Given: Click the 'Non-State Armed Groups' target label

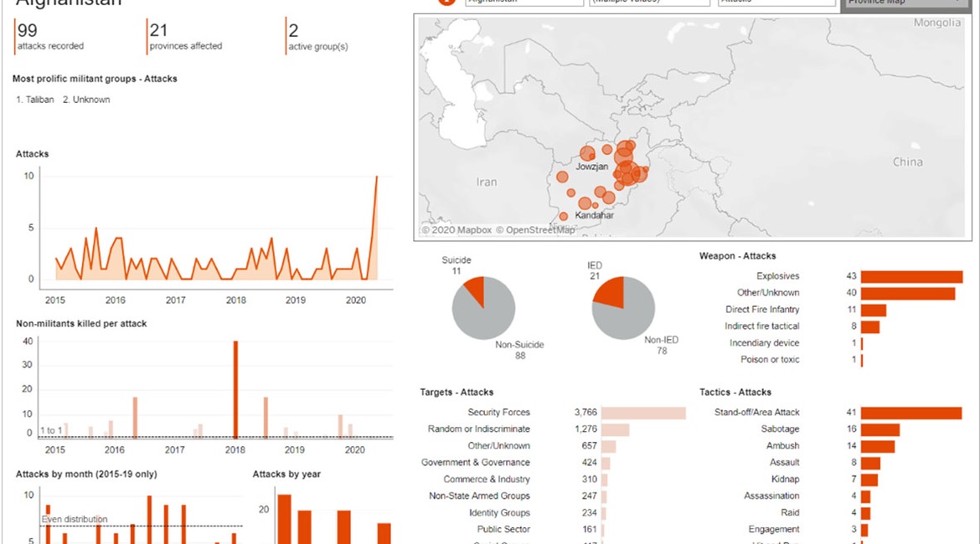Looking at the screenshot, I should coord(479,496).
